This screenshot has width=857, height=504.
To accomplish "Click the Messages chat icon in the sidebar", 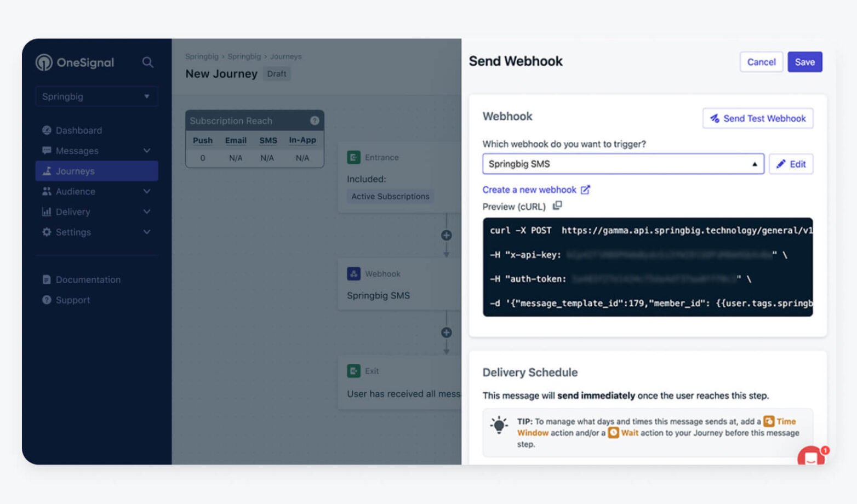I will (x=47, y=150).
